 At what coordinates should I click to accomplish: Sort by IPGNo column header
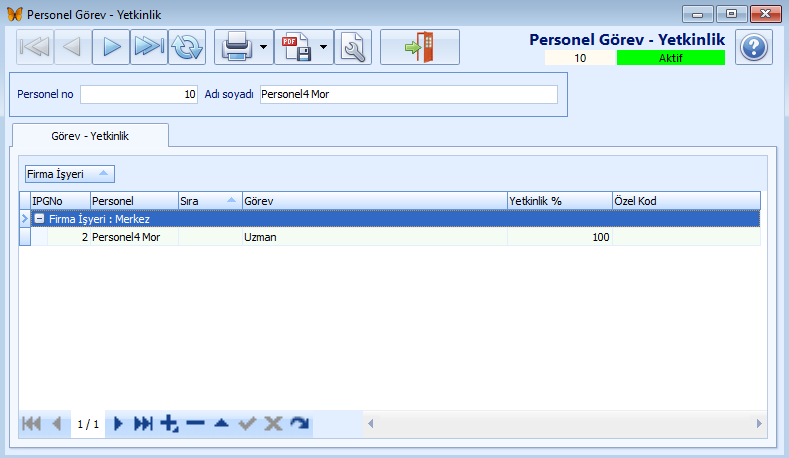[x=60, y=201]
